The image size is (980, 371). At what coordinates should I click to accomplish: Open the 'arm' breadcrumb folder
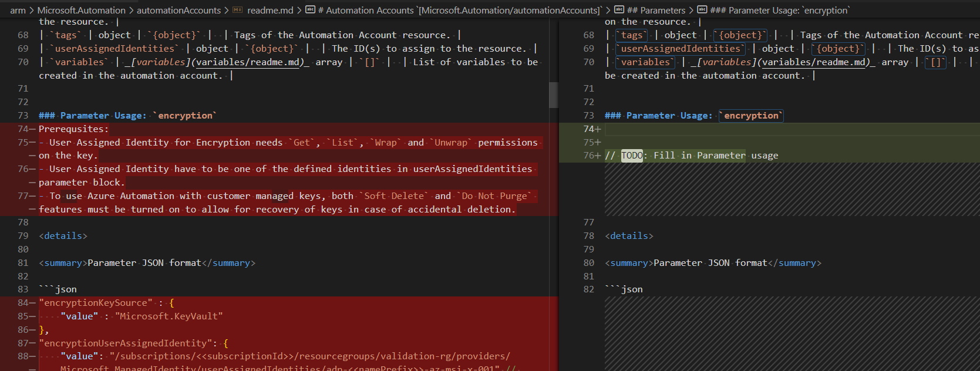(18, 10)
